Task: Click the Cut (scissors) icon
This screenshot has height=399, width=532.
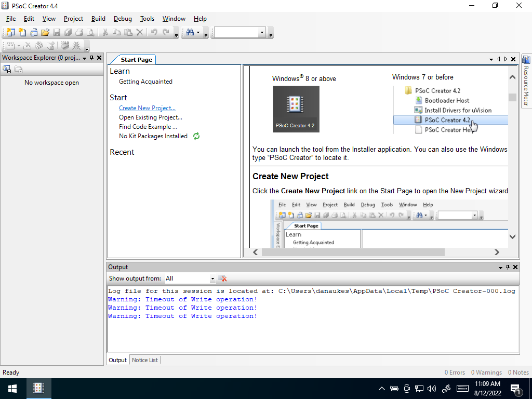Action: (105, 32)
